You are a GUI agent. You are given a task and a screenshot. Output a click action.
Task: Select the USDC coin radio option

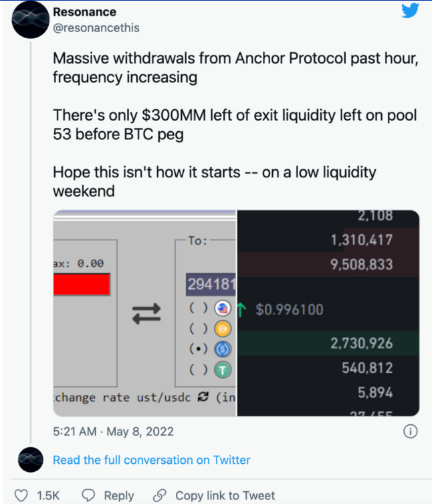click(198, 349)
